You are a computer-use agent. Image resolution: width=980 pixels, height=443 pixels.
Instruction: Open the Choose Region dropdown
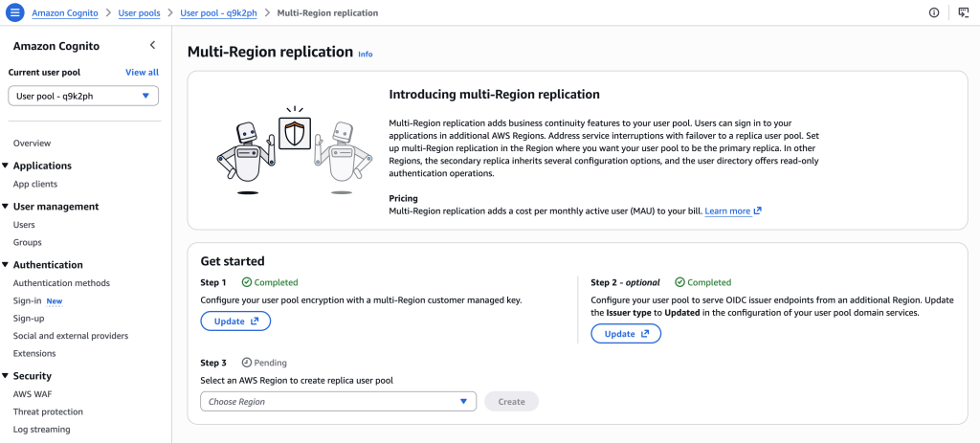[x=338, y=401]
